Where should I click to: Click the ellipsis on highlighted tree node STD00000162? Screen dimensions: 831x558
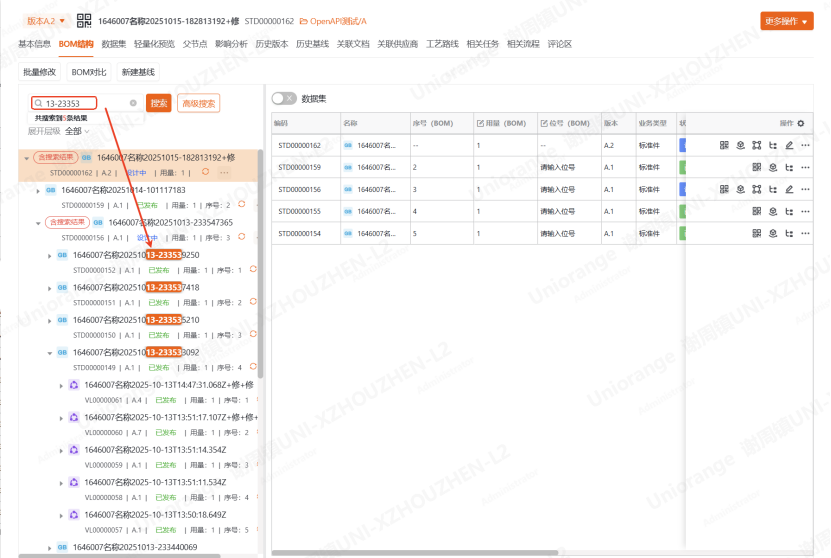point(224,173)
